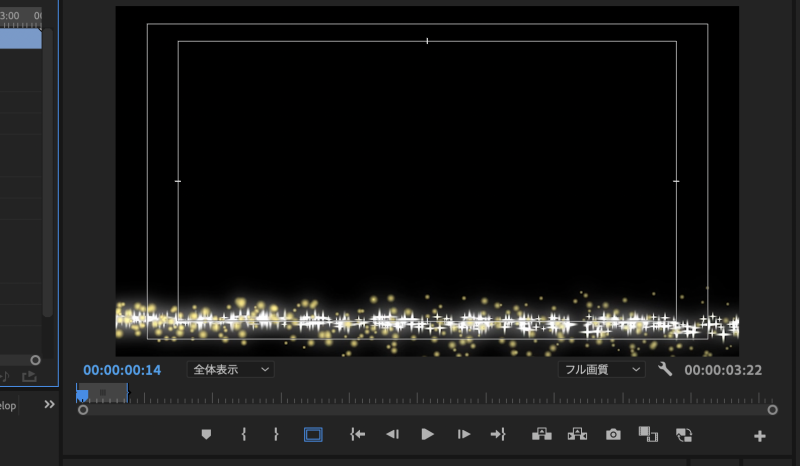Jump to the In point
The height and width of the screenshot is (466, 800).
357,435
